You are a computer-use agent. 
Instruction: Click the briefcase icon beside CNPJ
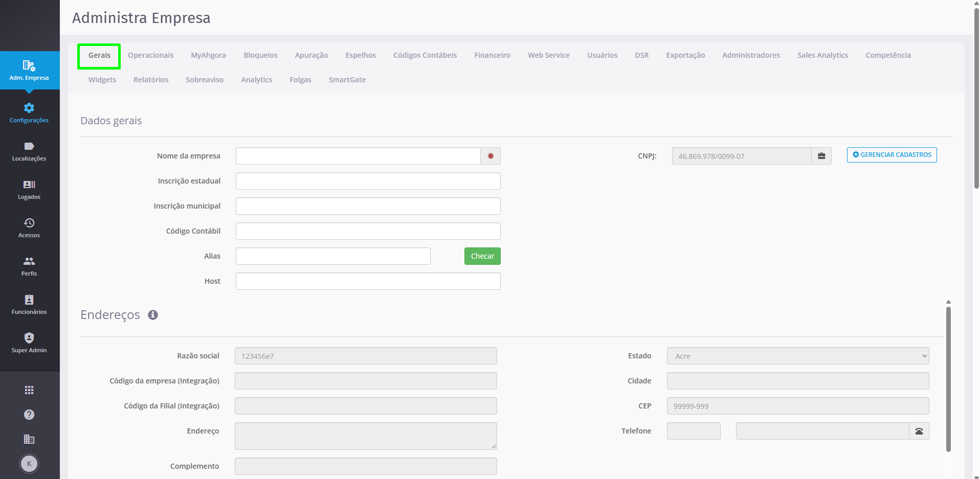coord(821,156)
